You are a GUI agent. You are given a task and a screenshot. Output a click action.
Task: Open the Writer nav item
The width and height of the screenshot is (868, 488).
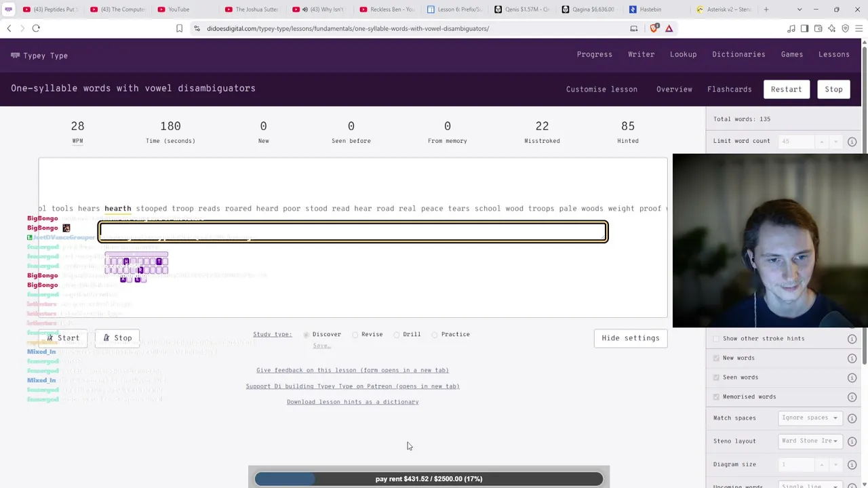point(641,54)
